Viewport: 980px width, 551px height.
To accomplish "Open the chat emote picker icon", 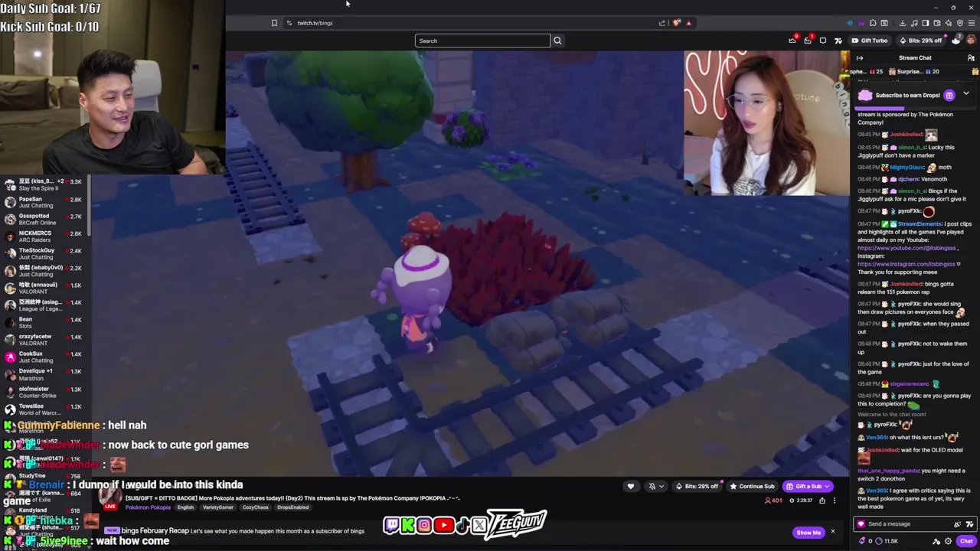I will (x=957, y=524).
